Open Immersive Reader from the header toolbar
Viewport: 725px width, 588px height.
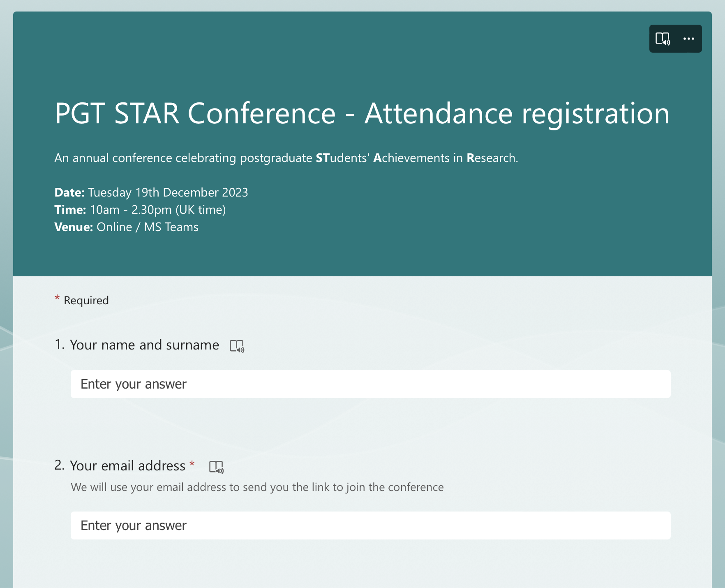pos(663,39)
